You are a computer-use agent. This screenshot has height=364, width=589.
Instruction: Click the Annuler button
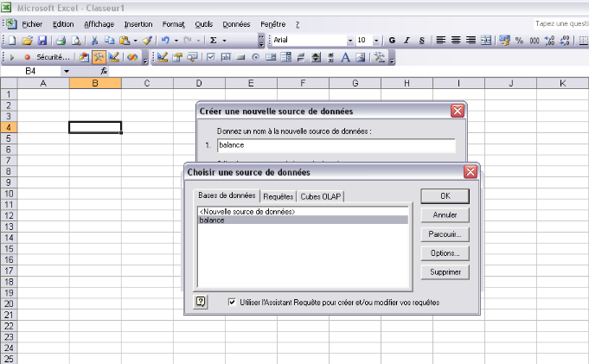[445, 215]
